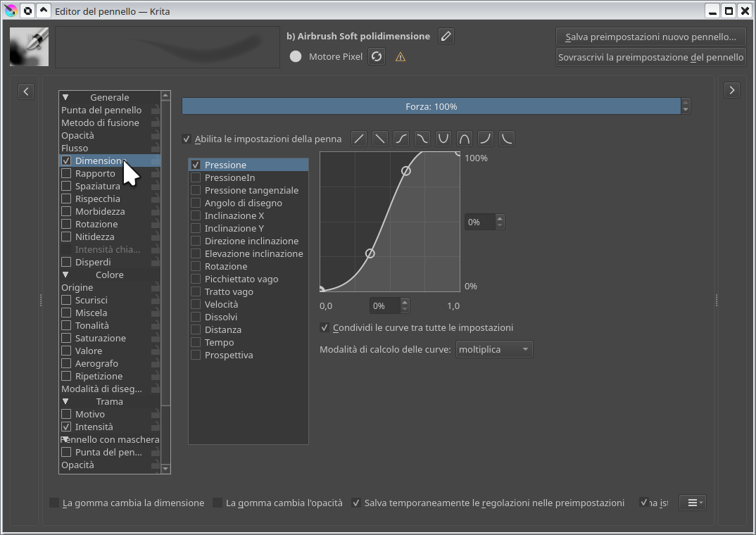Select the U-shaped curve preset
The height and width of the screenshot is (535, 756).
443,139
